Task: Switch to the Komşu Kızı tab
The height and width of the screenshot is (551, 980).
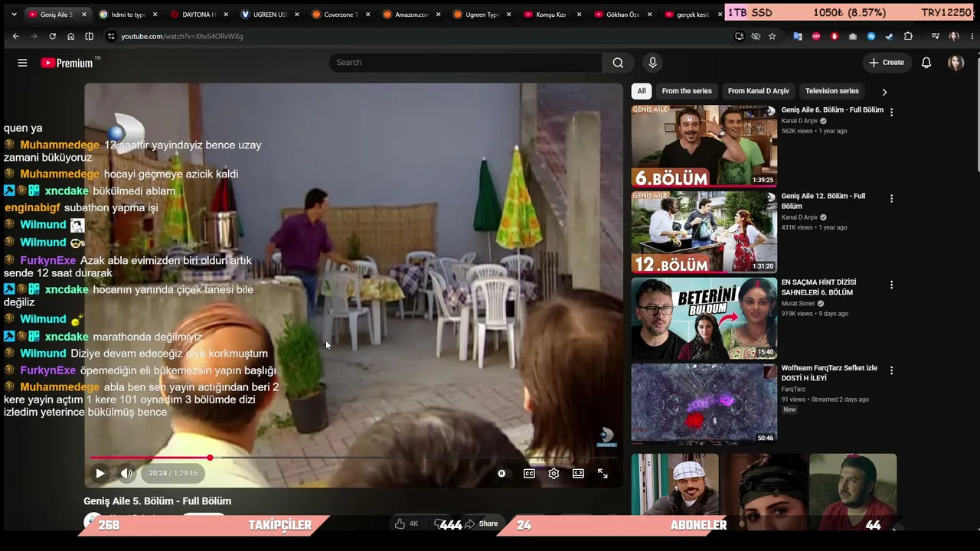Action: tap(553, 15)
